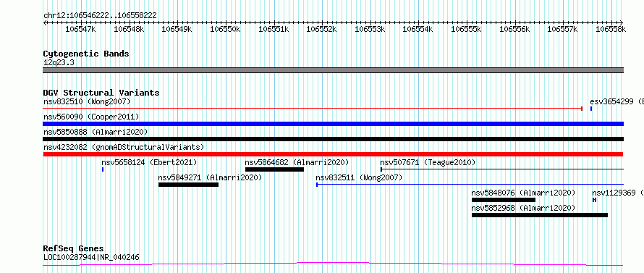Image resolution: width=644 pixels, height=273 pixels.
Task: Click the nsv507671 (Teague2010) variant line
Action: click(502, 169)
